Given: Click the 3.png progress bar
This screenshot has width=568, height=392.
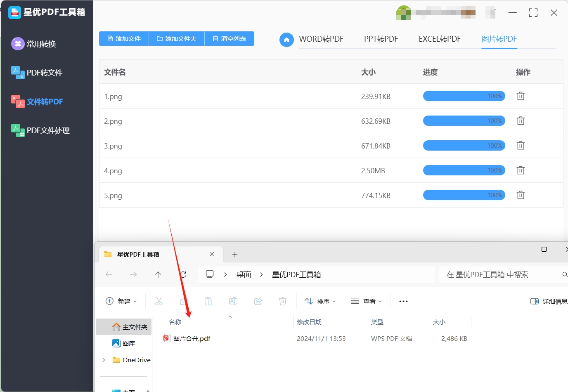Looking at the screenshot, I should (x=464, y=146).
